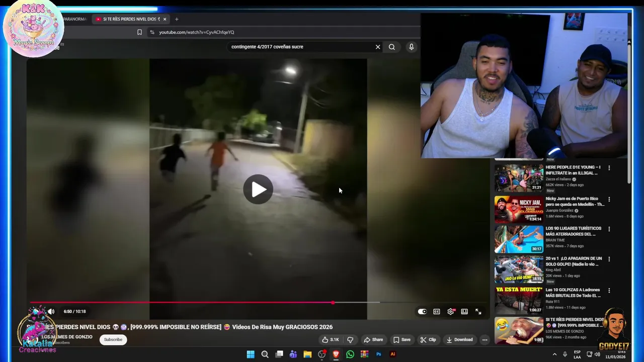Open the Brave browser taskbar icon
The height and width of the screenshot is (362, 644).
point(336,354)
